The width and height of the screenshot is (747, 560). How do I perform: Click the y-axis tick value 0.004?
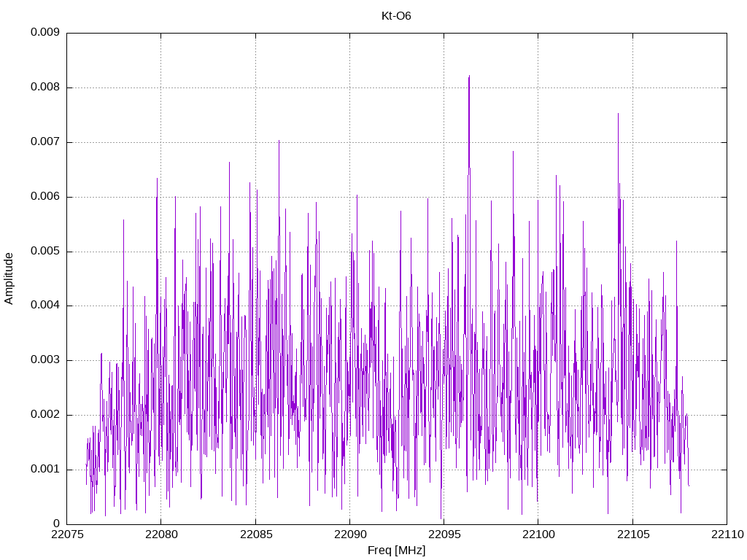[45, 306]
